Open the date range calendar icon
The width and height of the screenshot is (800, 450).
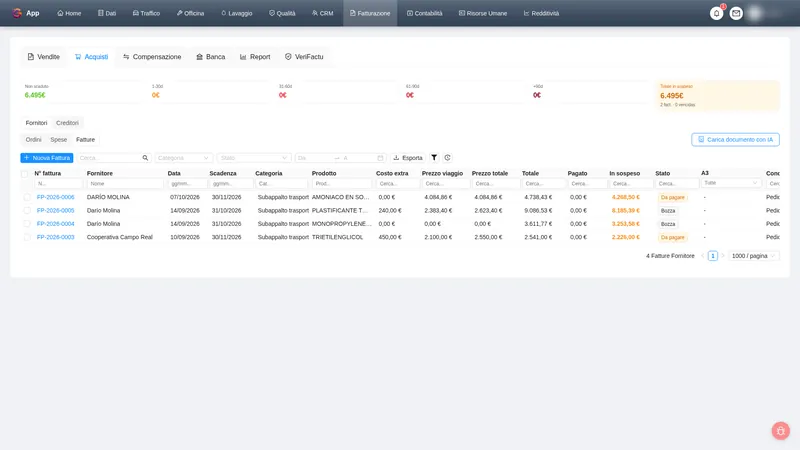pyautogui.click(x=380, y=158)
